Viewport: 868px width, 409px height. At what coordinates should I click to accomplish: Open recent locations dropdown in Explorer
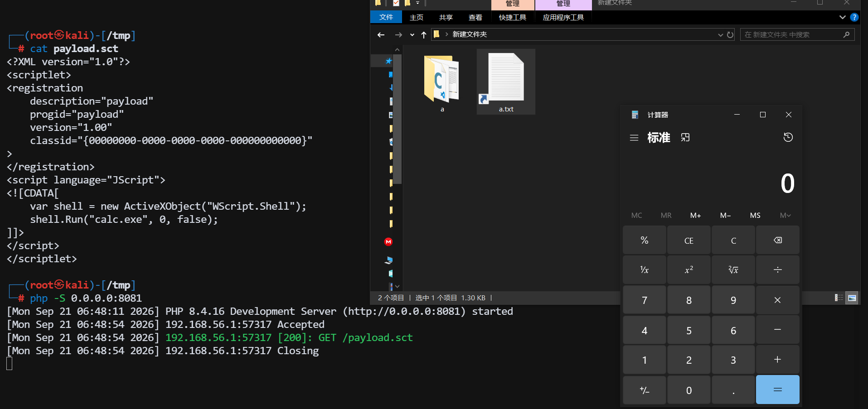(412, 35)
